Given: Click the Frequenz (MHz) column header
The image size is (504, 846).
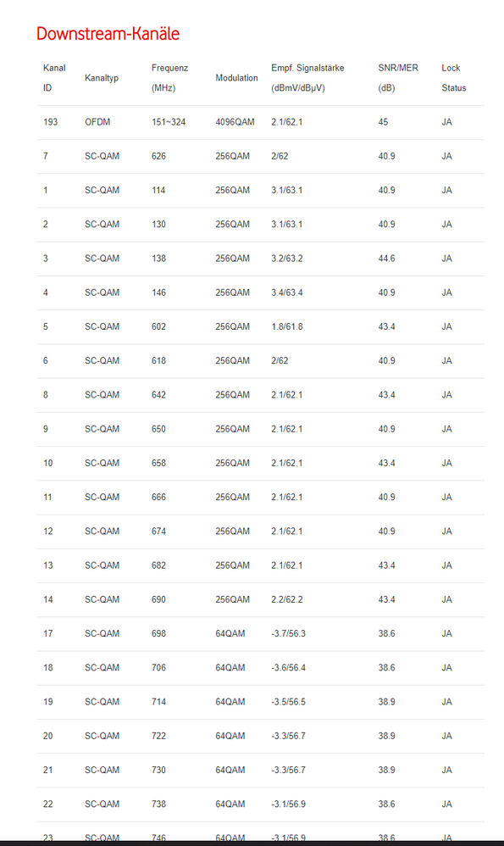Looking at the screenshot, I should click(x=169, y=78).
